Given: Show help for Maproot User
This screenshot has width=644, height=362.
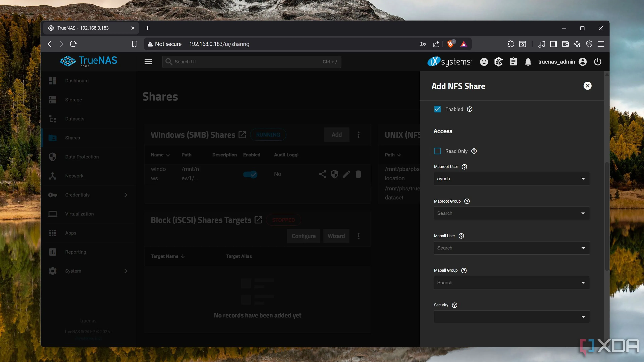Looking at the screenshot, I should [x=464, y=167].
